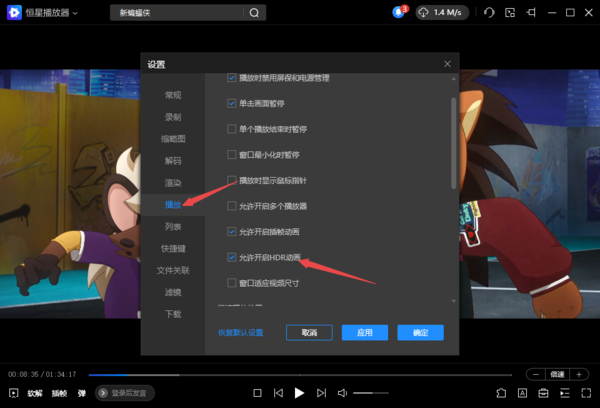Decrease playback speed with minus button
600x408 pixels.
tap(536, 374)
